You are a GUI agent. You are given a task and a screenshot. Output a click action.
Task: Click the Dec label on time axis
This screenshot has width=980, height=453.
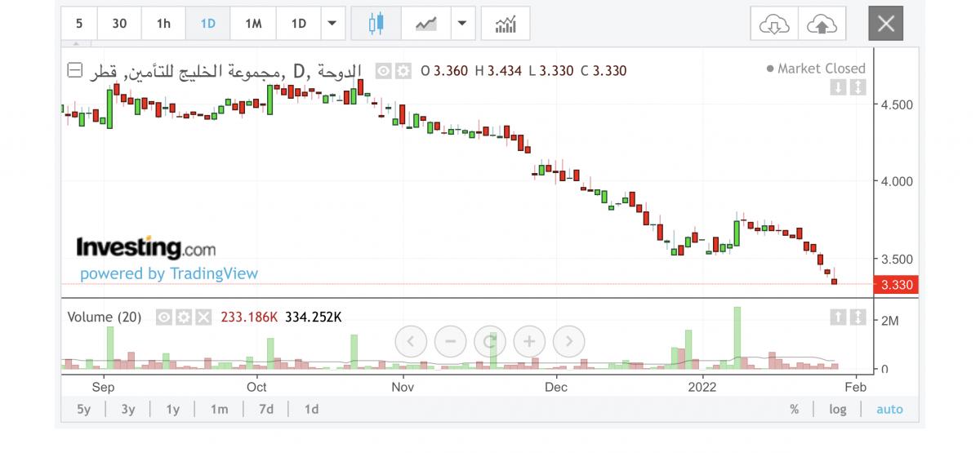coord(556,387)
